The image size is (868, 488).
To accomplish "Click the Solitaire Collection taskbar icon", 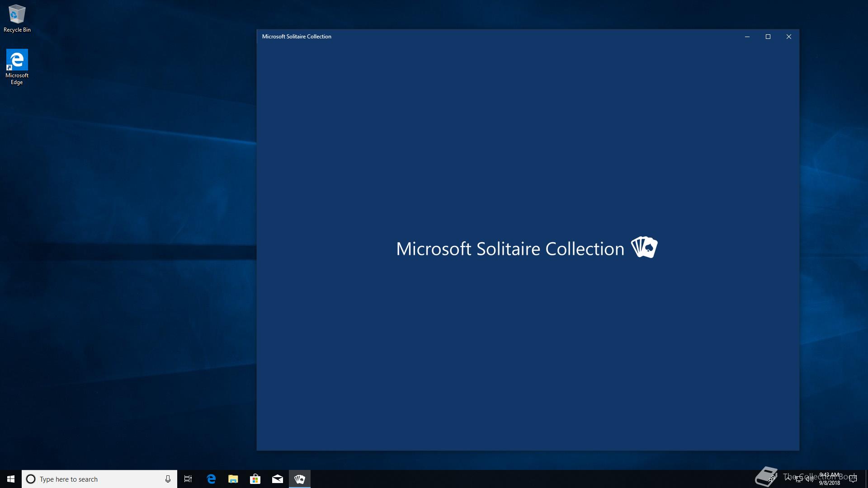I will coord(300,479).
